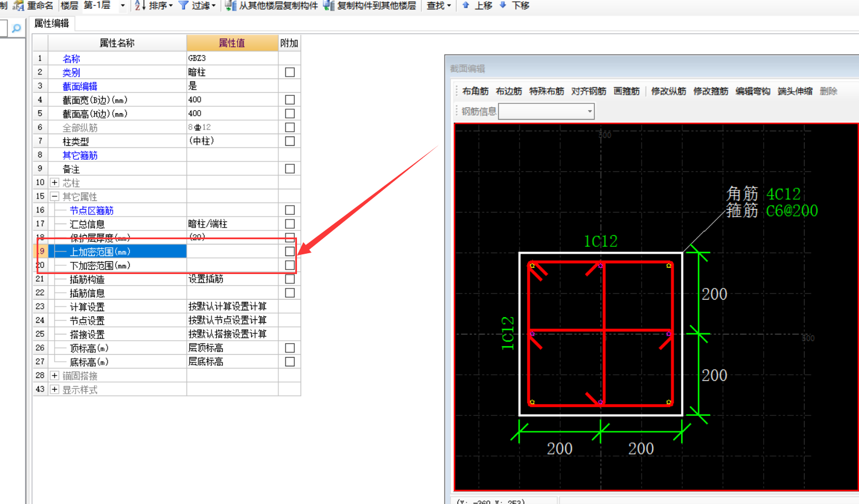This screenshot has width=859, height=504.
Task: Toggle the 截面高(H边) 附加 checkbox
Action: click(290, 114)
